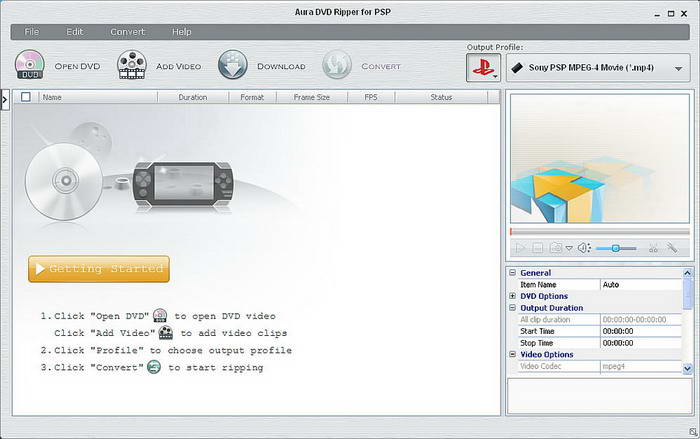Click the resize grip icon in status bar
This screenshot has width=700, height=439.
point(693,432)
